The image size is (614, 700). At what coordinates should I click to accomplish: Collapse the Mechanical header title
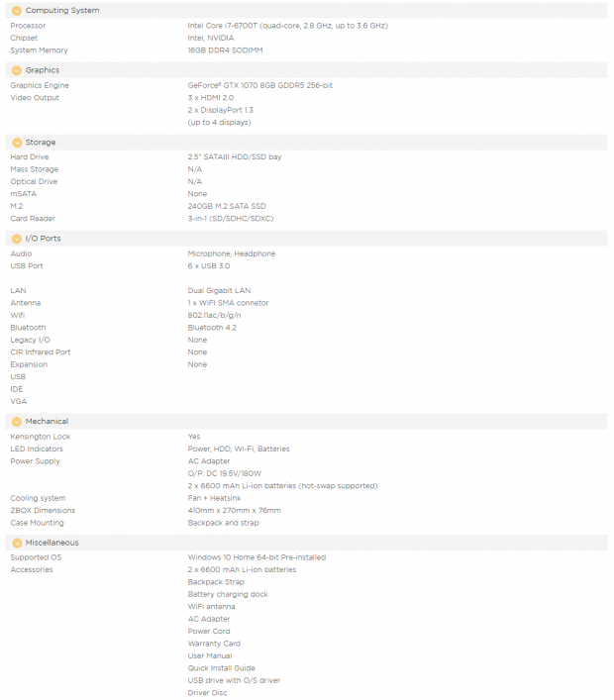[47, 422]
